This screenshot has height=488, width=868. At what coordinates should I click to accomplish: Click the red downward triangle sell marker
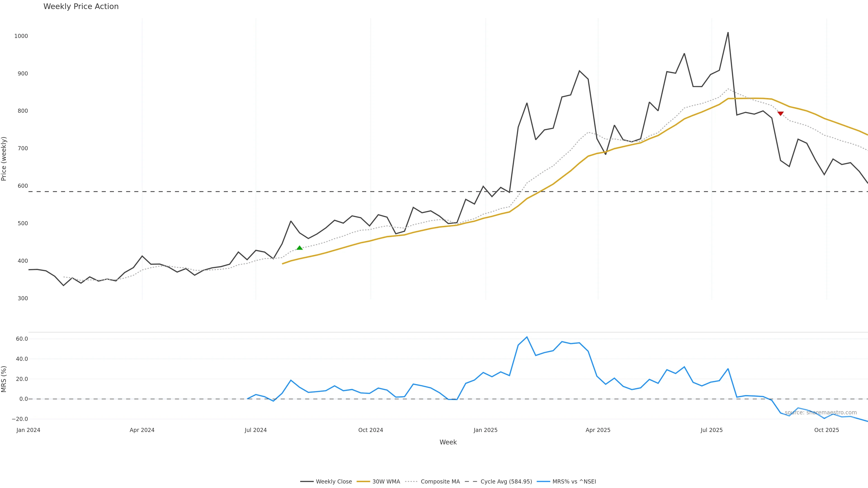(x=780, y=113)
